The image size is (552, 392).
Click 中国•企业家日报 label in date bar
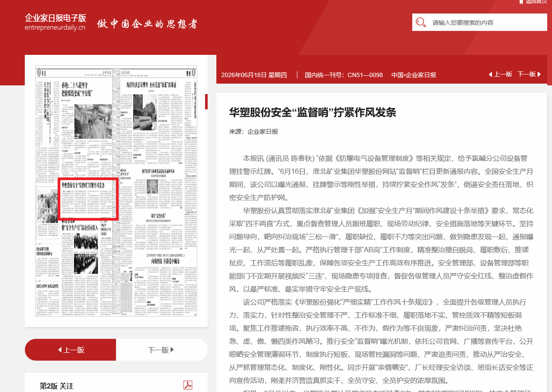pyautogui.click(x=414, y=75)
